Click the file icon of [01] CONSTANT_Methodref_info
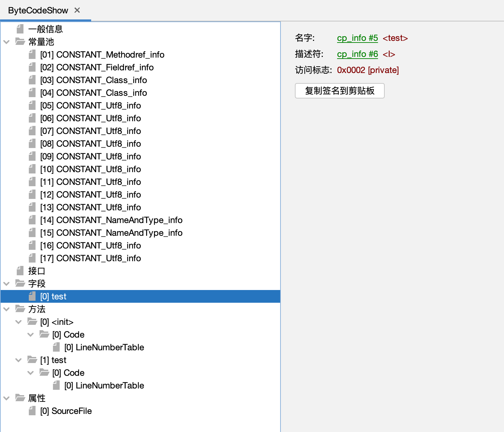This screenshot has width=504, height=432. pos(32,55)
